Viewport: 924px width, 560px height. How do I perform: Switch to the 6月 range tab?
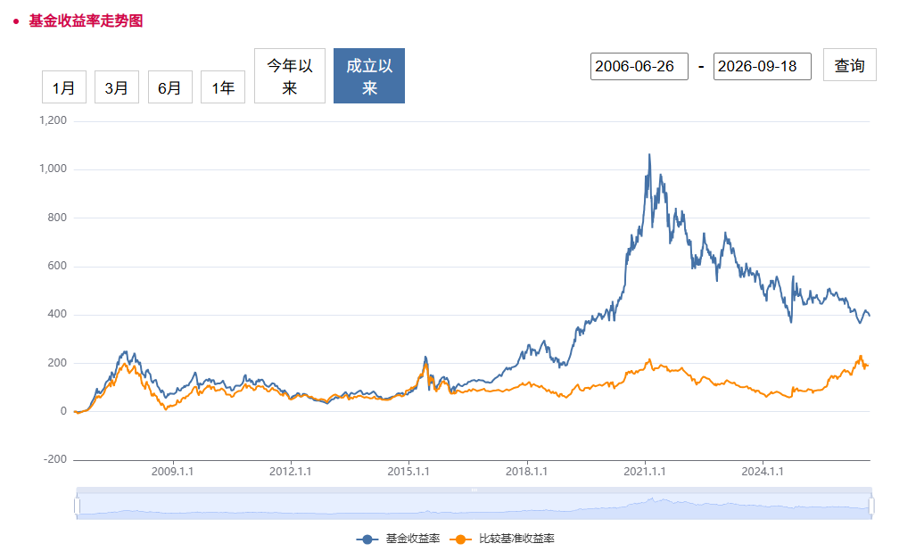pyautogui.click(x=169, y=87)
